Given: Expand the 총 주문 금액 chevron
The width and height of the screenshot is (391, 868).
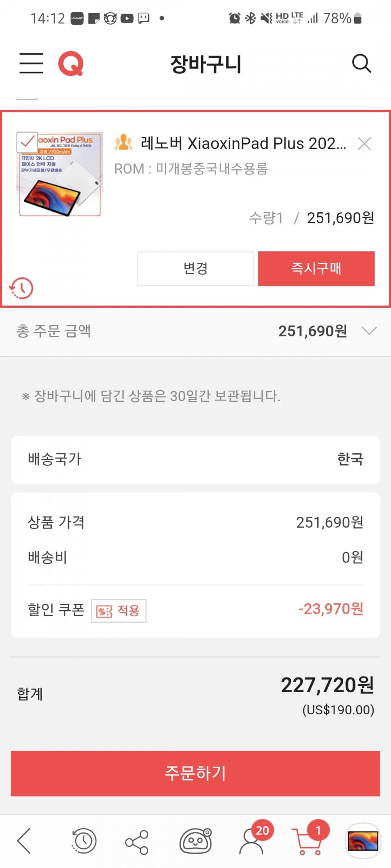Looking at the screenshot, I should 369,331.
